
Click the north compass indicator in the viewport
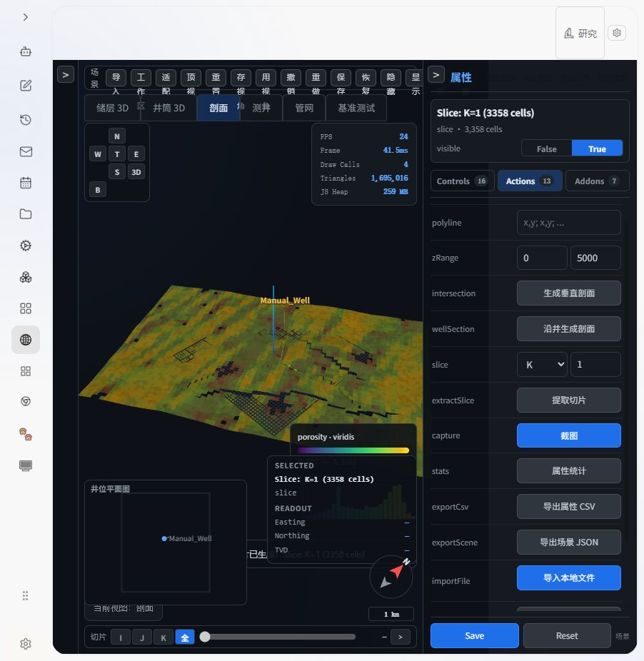pyautogui.click(x=391, y=576)
